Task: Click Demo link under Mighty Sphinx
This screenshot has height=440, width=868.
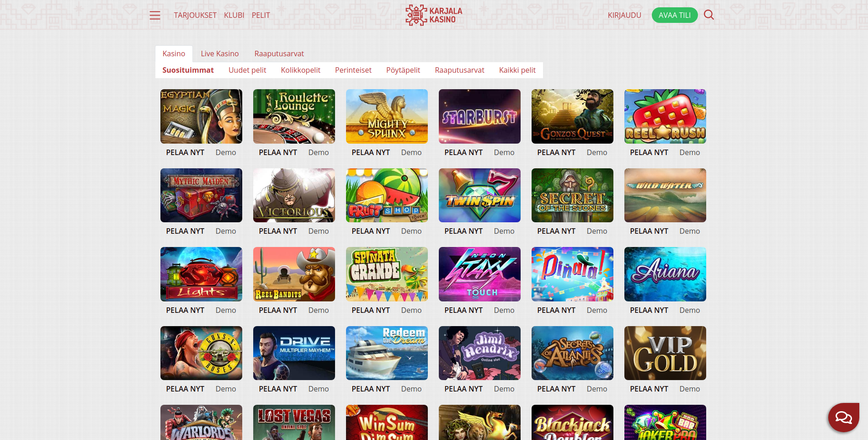Action: click(x=411, y=152)
